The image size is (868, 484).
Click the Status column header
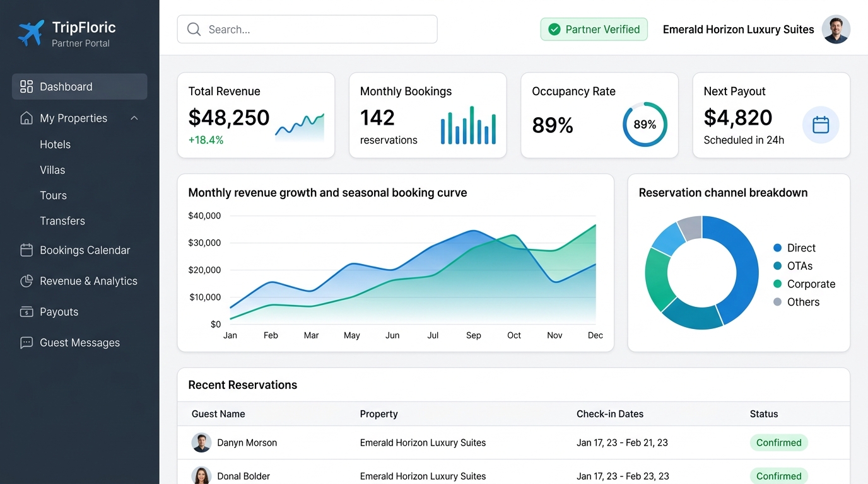point(764,414)
